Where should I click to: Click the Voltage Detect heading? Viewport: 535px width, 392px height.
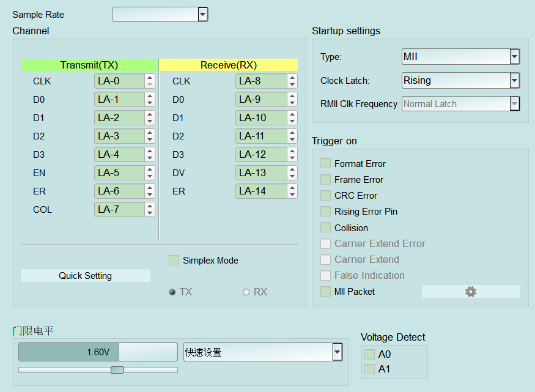point(393,337)
